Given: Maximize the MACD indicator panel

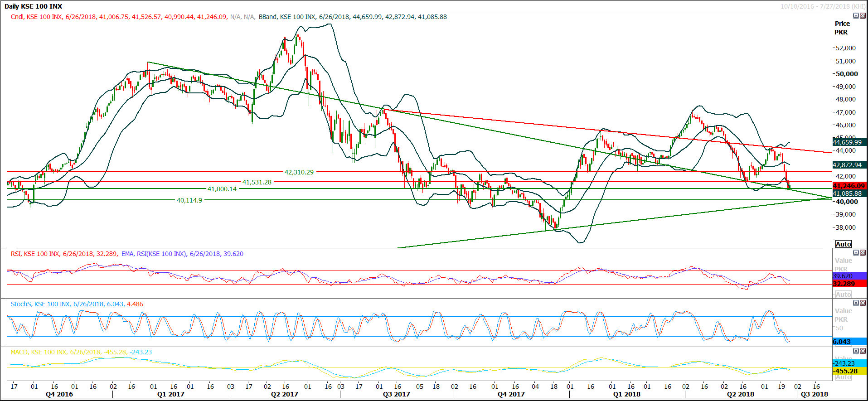Looking at the screenshot, I should coord(856,351).
